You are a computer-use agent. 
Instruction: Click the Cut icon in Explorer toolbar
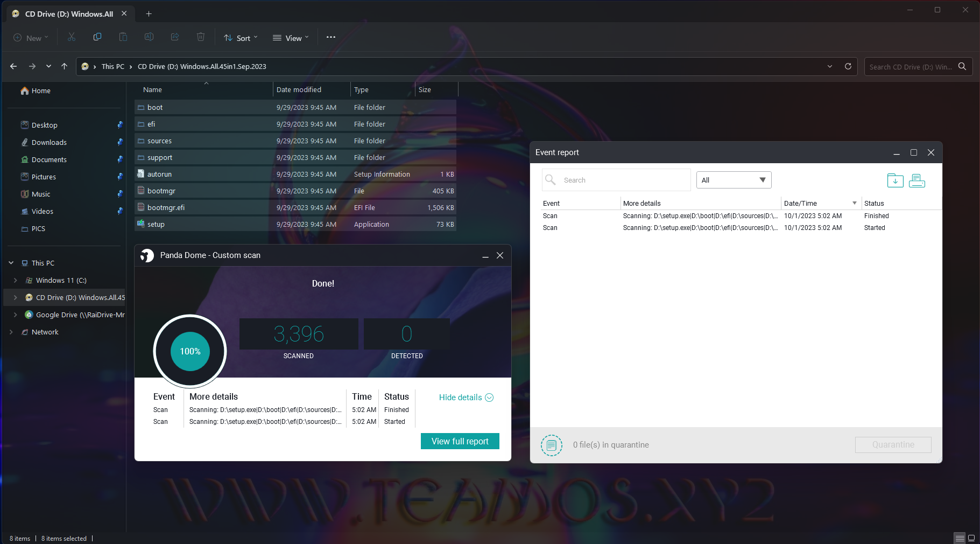coord(71,37)
